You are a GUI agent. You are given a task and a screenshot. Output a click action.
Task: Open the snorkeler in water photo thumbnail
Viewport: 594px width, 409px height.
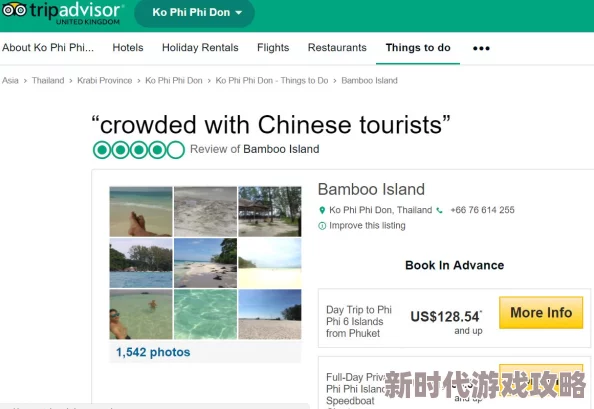point(141,314)
